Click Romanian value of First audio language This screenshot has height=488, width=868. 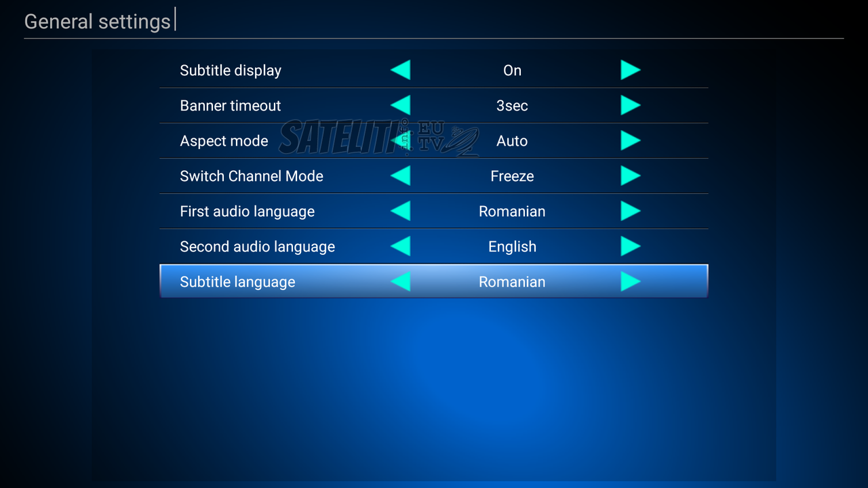[x=512, y=211]
